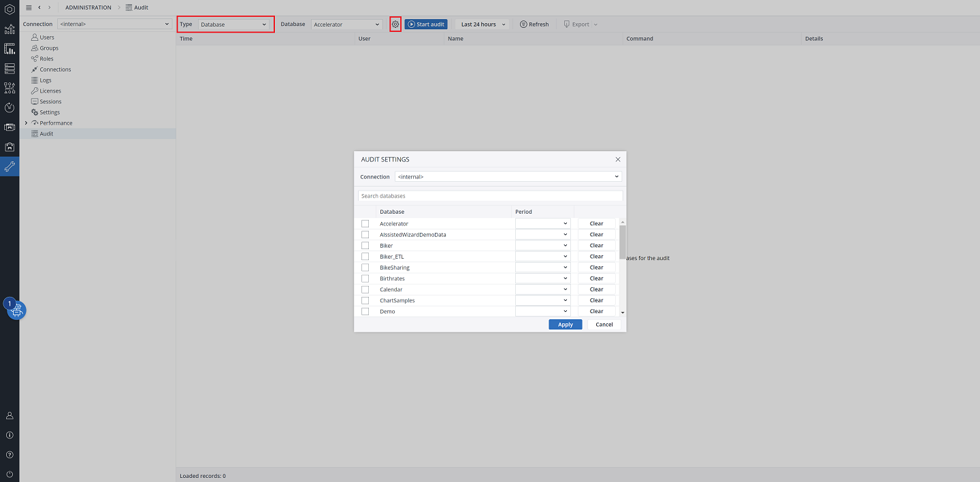980x482 pixels.
Task: Click the Start audit button
Action: point(426,25)
